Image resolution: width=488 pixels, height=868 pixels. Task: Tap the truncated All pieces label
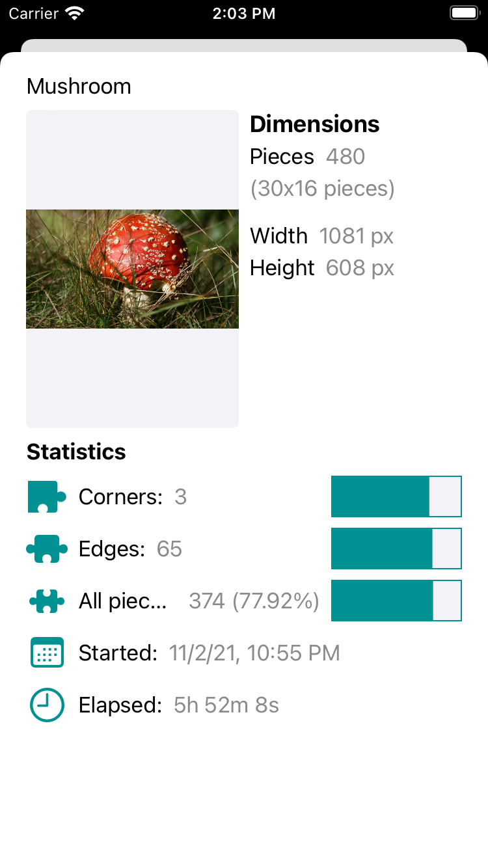[x=123, y=601]
